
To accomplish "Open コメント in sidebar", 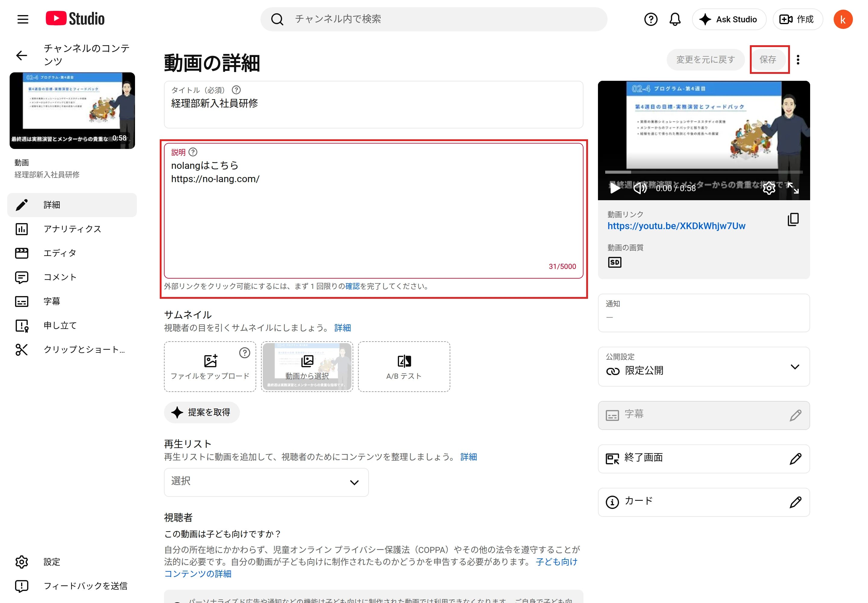I will tap(72, 277).
